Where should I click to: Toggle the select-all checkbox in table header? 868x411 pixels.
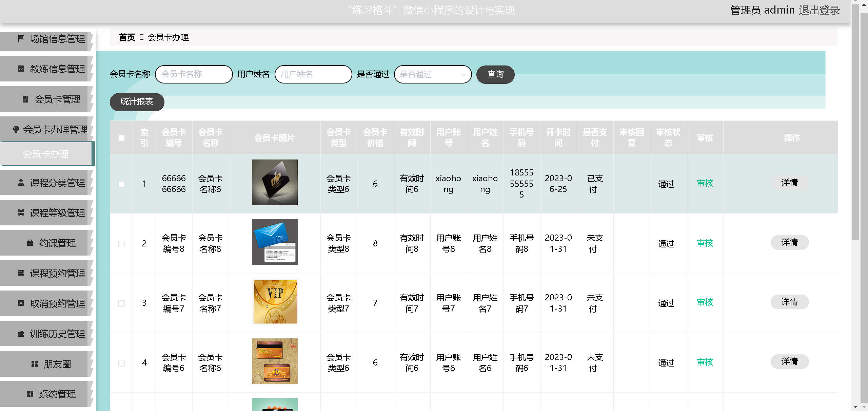tap(121, 138)
